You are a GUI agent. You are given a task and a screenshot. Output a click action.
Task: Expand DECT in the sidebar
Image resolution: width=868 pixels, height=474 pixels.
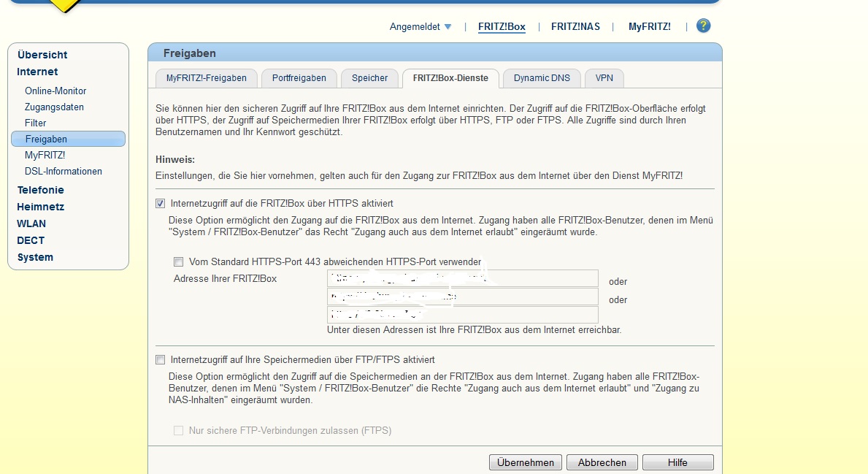[x=31, y=240]
